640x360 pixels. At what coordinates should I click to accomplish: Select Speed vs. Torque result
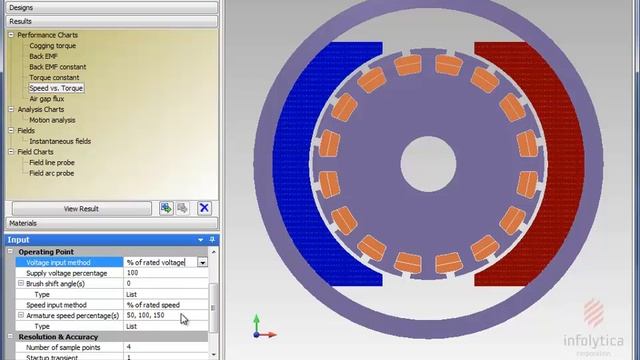click(x=56, y=88)
